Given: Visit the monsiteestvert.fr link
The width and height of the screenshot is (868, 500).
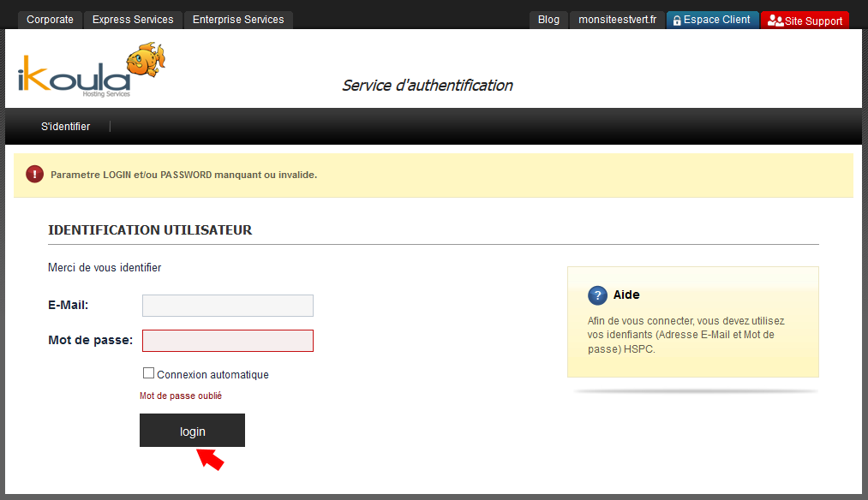Looking at the screenshot, I should [x=617, y=20].
